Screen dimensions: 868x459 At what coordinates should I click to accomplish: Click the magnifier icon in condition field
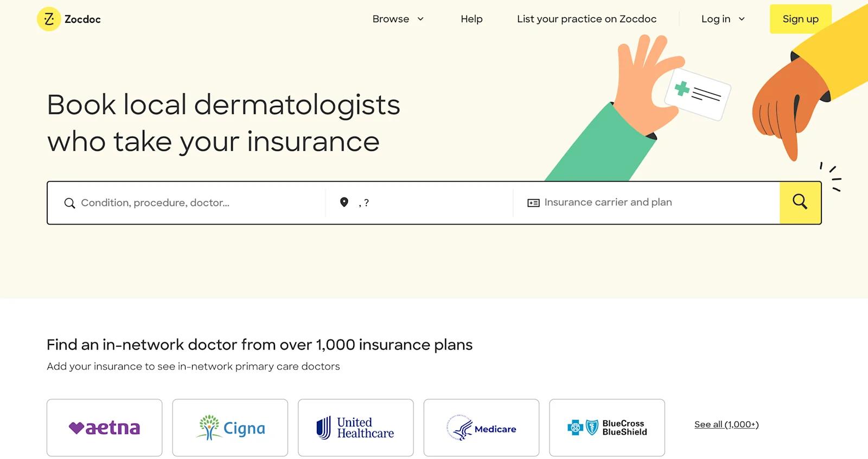(69, 203)
